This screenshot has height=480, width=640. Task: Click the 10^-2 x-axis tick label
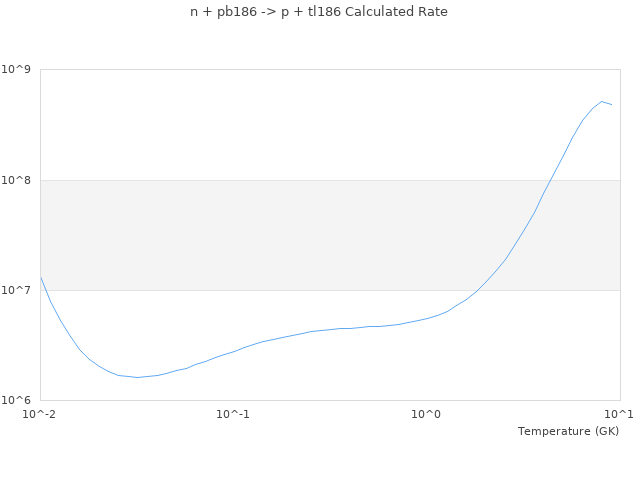click(x=40, y=414)
